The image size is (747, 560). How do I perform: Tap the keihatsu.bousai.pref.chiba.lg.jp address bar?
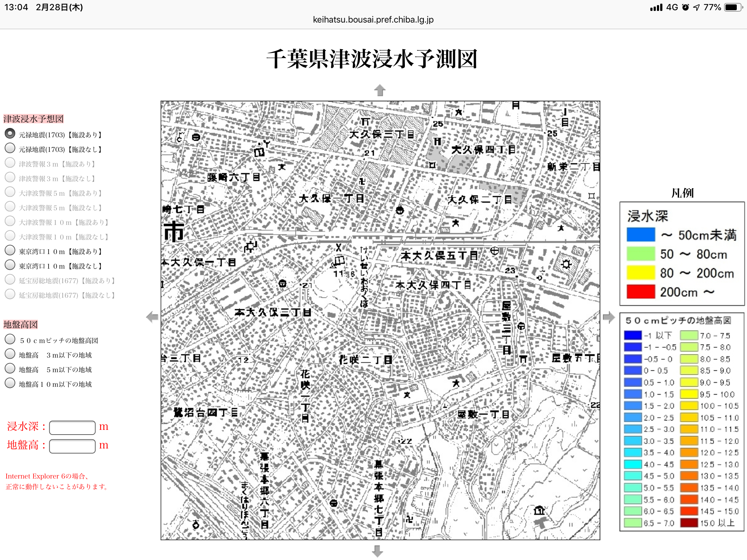pyautogui.click(x=373, y=20)
